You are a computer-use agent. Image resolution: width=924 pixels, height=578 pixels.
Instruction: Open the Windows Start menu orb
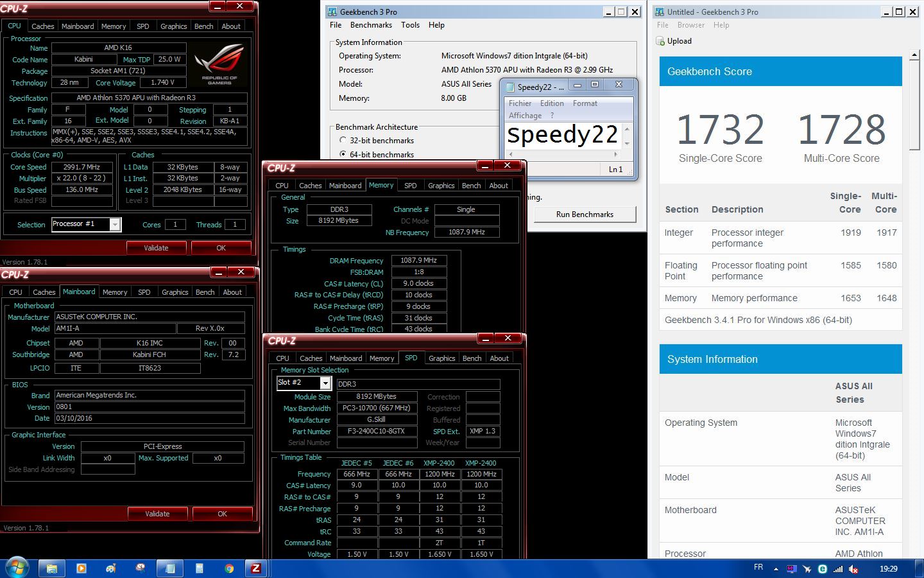click(16, 568)
